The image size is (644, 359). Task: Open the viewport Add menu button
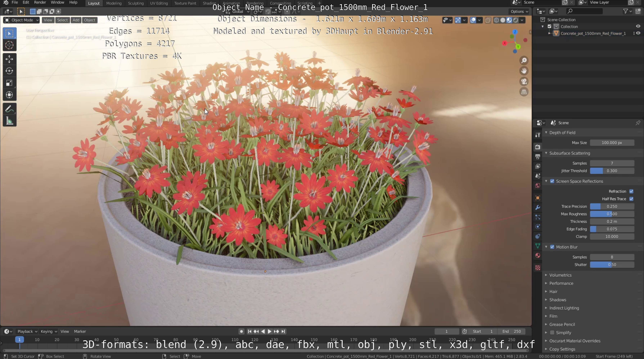point(76,20)
